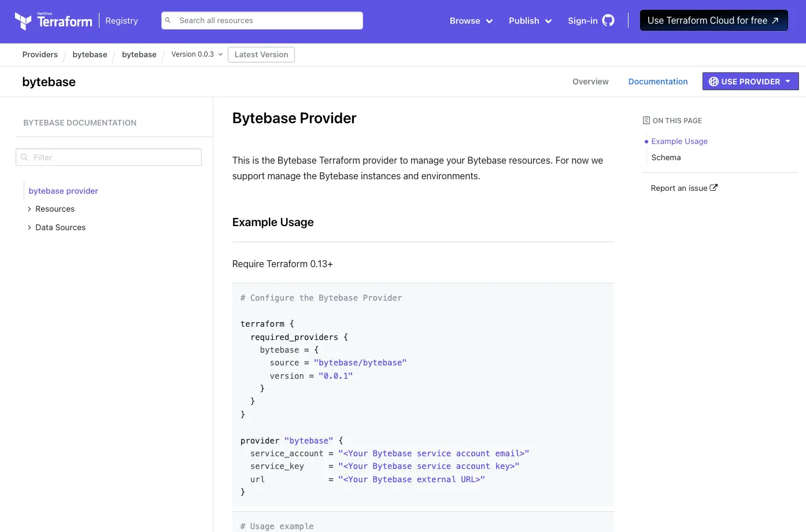Switch to the Overview tab
Image resolution: width=806 pixels, height=532 pixels.
coord(590,82)
